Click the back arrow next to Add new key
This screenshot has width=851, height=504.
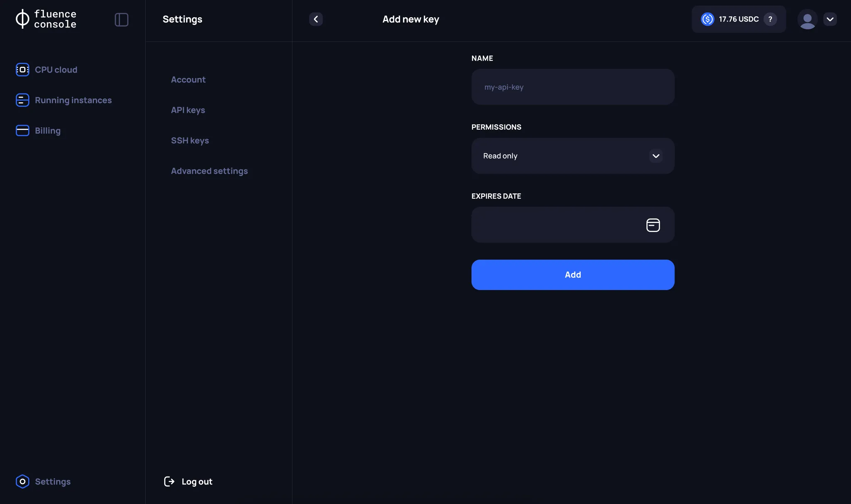tap(315, 19)
